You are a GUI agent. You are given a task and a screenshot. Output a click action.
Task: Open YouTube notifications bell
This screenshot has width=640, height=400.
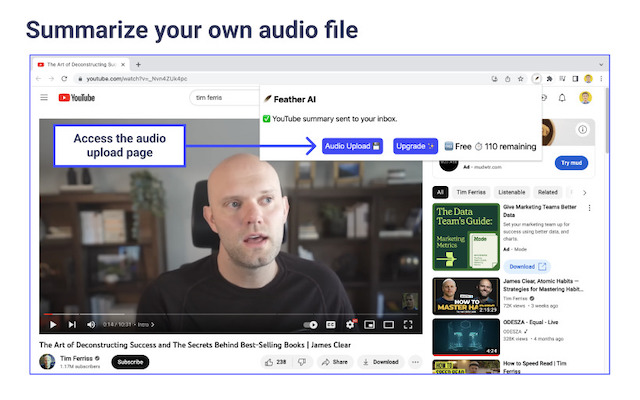[562, 98]
